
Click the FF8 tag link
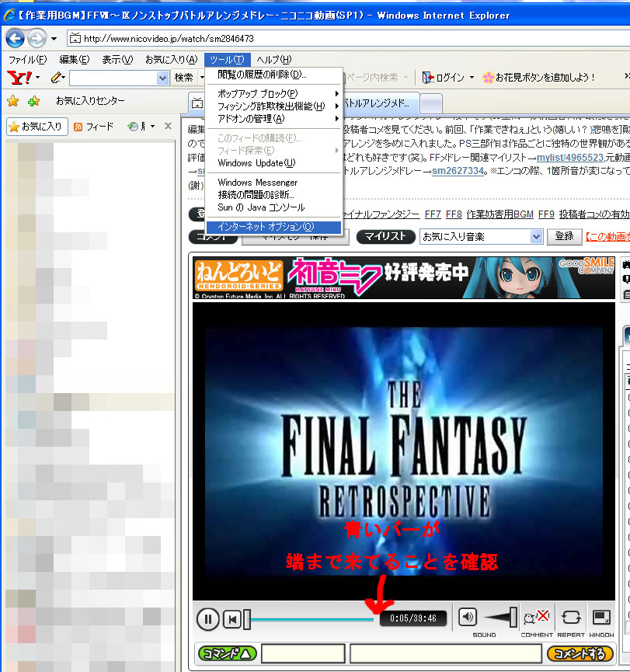coord(454,214)
